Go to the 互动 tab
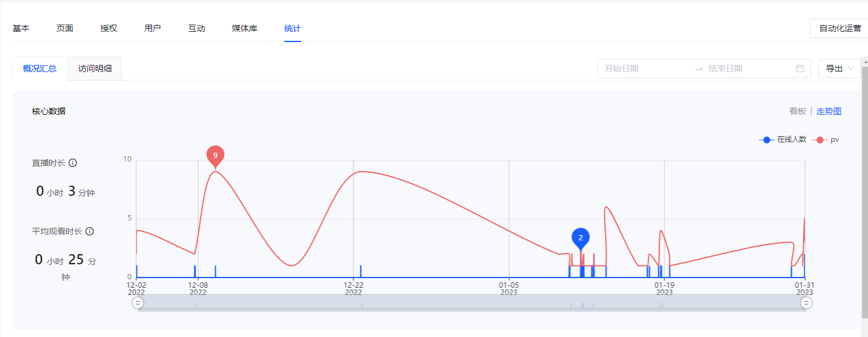 tap(197, 28)
